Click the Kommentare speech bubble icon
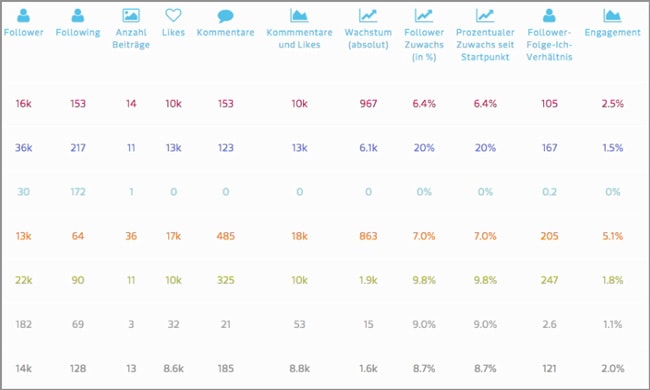This screenshot has width=650, height=390. [226, 16]
